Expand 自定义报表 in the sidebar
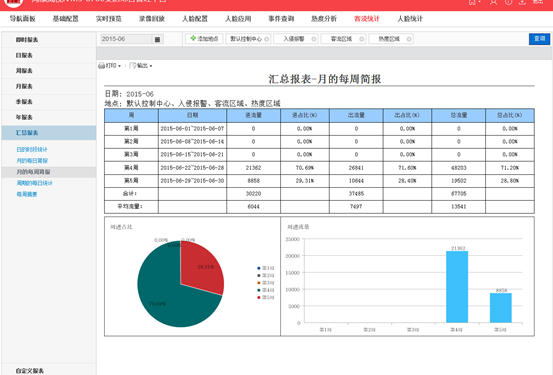The height and width of the screenshot is (375, 553). coord(49,371)
